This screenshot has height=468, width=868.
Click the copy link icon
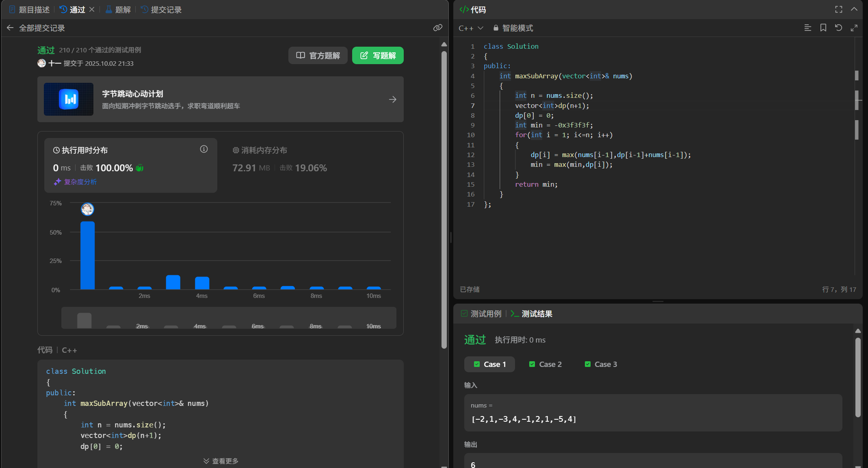437,28
